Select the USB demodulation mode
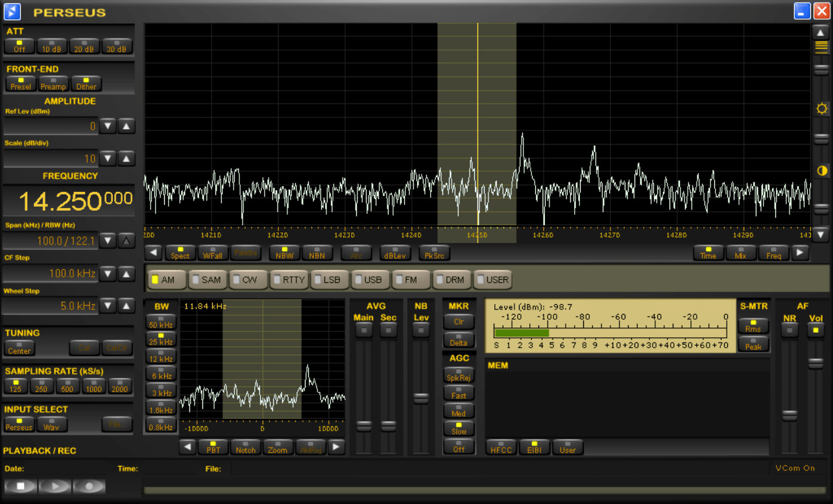Image resolution: width=833 pixels, height=504 pixels. click(370, 280)
